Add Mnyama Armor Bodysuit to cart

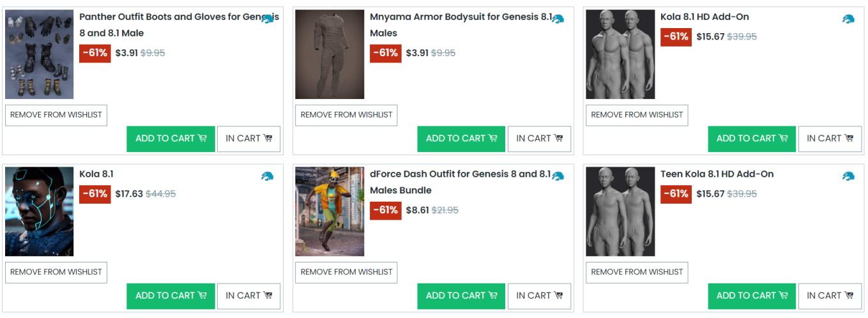tap(461, 139)
